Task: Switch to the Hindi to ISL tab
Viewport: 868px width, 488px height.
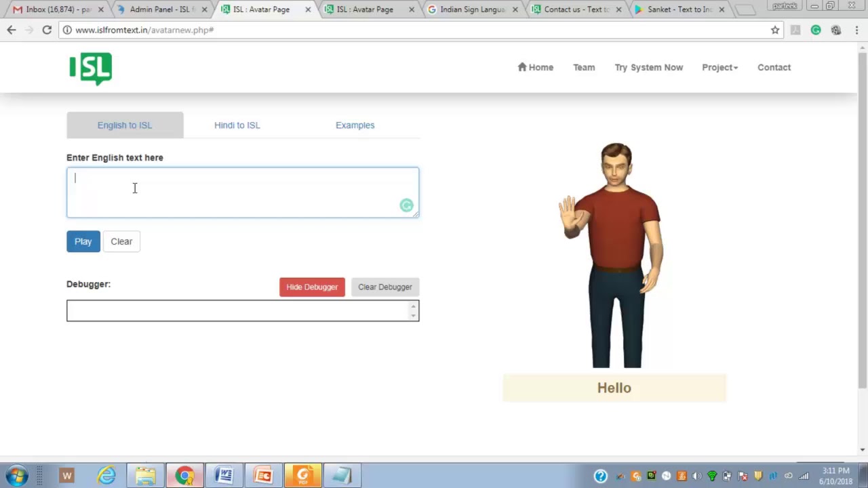Action: 237,125
